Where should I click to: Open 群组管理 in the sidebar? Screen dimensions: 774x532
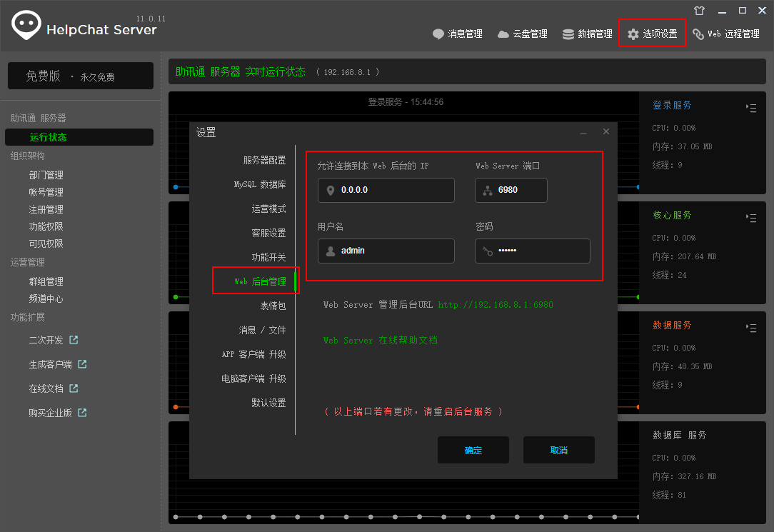46,281
